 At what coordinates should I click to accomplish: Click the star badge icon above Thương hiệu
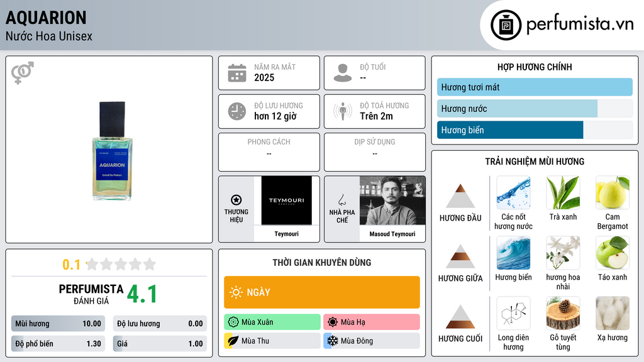(236, 200)
